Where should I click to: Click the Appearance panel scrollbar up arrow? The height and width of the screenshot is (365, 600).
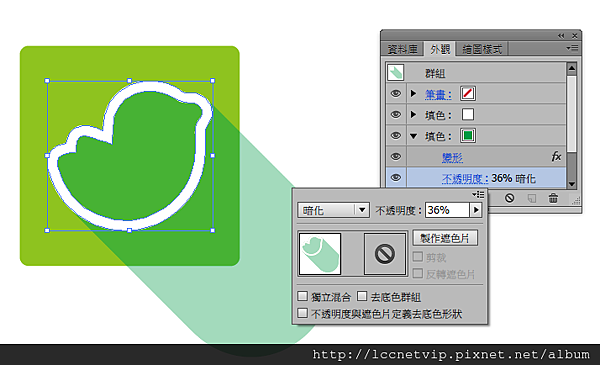point(571,69)
